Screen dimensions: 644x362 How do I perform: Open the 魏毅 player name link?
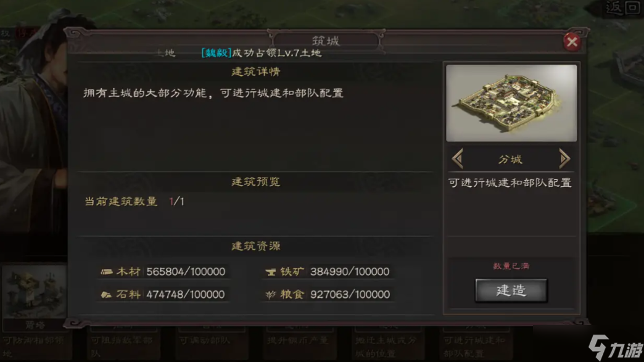217,53
